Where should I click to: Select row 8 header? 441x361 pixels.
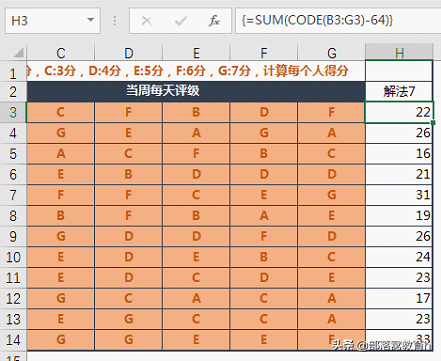(x=13, y=216)
